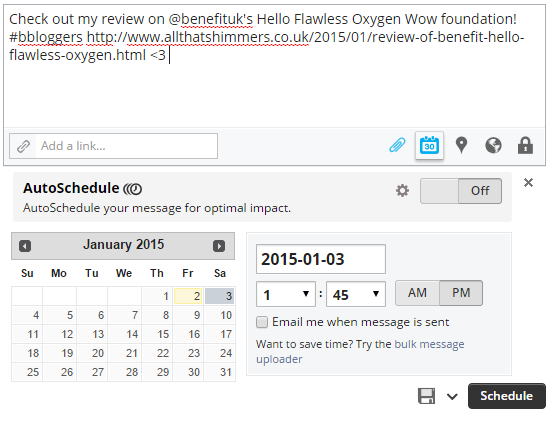Click the location pin icon
The image size is (550, 425).
coord(461,145)
